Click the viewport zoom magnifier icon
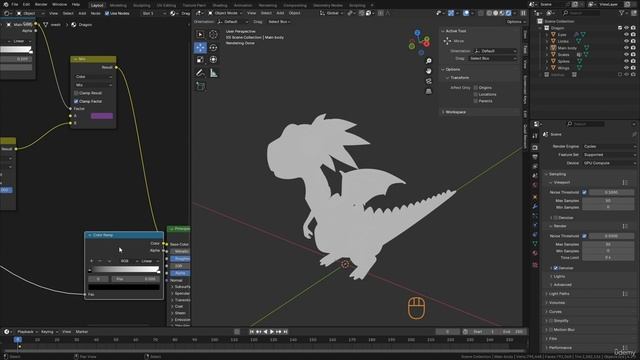Viewport: 640px width, 360px height. 429,61
